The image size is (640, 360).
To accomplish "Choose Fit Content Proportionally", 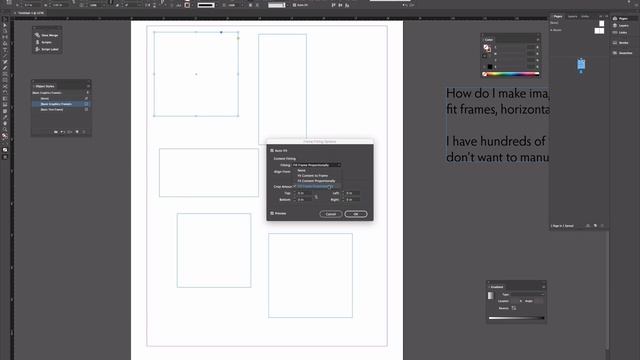I will tap(317, 181).
